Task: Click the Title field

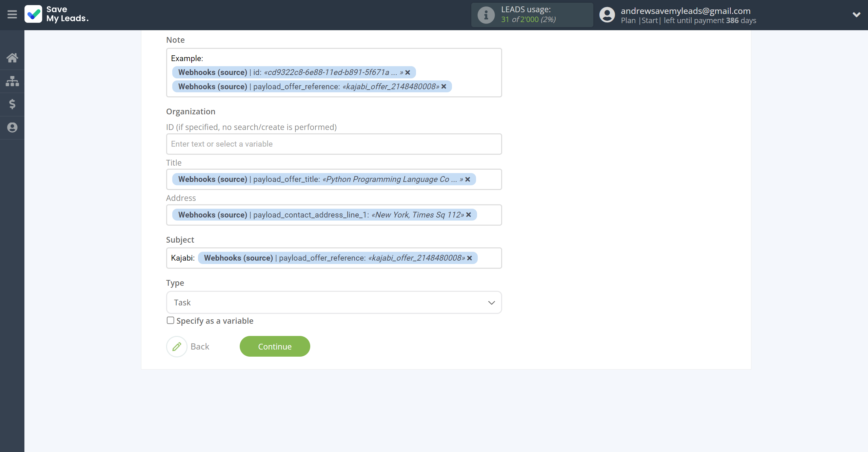Action: click(x=334, y=179)
